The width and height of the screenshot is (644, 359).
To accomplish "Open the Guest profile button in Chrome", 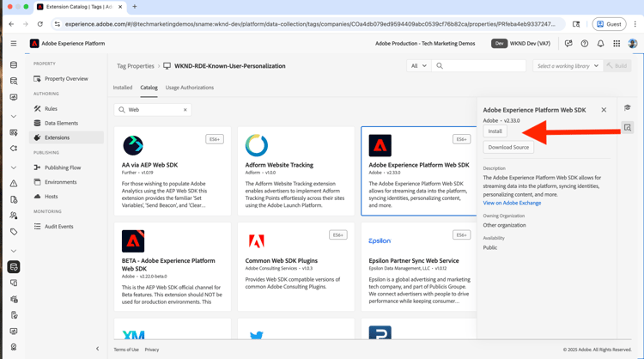I will 609,24.
